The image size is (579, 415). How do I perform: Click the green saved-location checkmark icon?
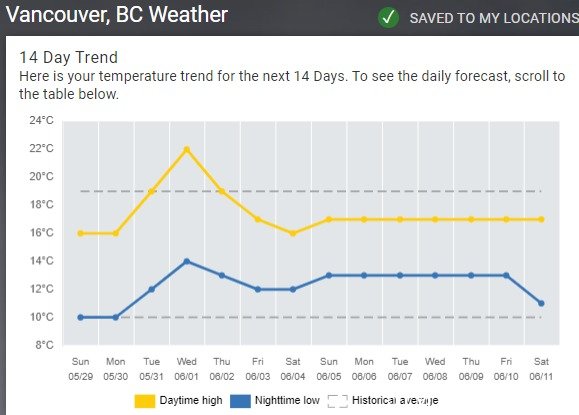point(388,17)
